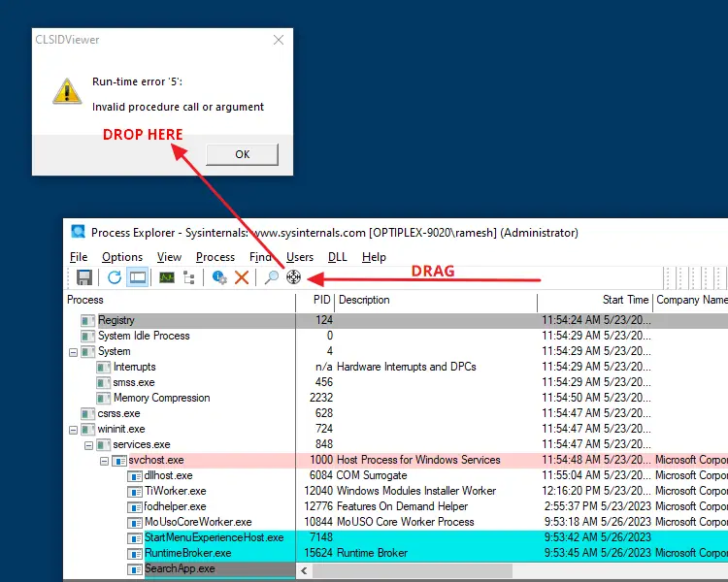Click the fodhelper.exe process icon
The height and width of the screenshot is (582, 728).
(x=135, y=507)
